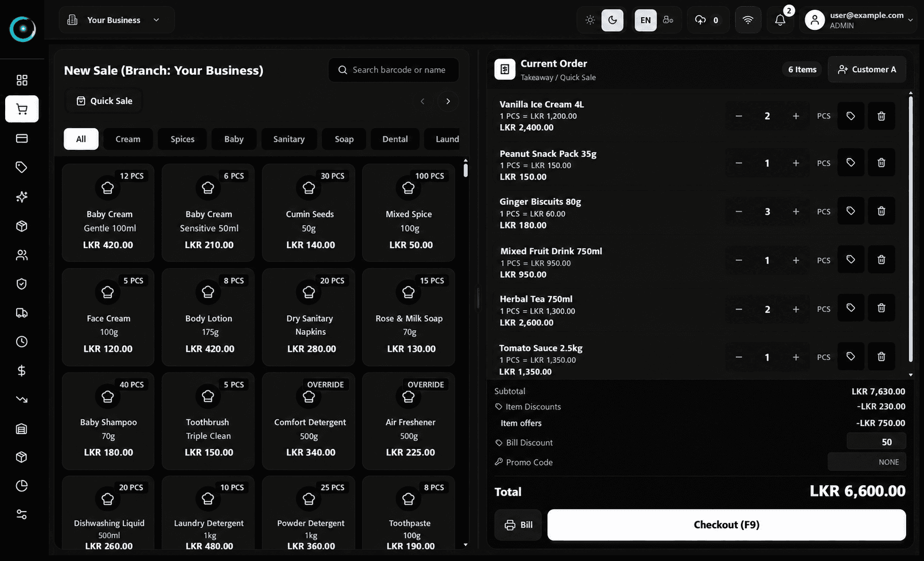Open the dollar sign icon in sidebar

pyautogui.click(x=22, y=371)
